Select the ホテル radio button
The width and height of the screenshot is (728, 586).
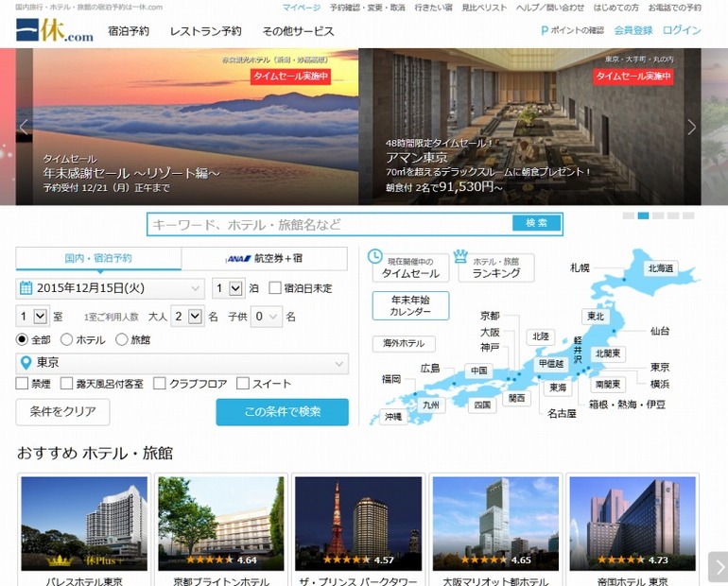(x=66, y=339)
